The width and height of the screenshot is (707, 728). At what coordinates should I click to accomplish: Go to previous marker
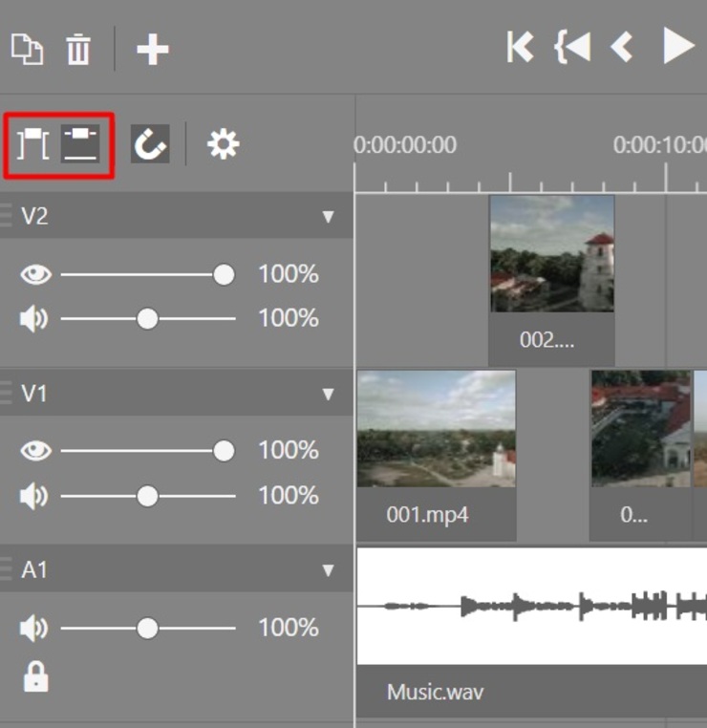pos(572,47)
